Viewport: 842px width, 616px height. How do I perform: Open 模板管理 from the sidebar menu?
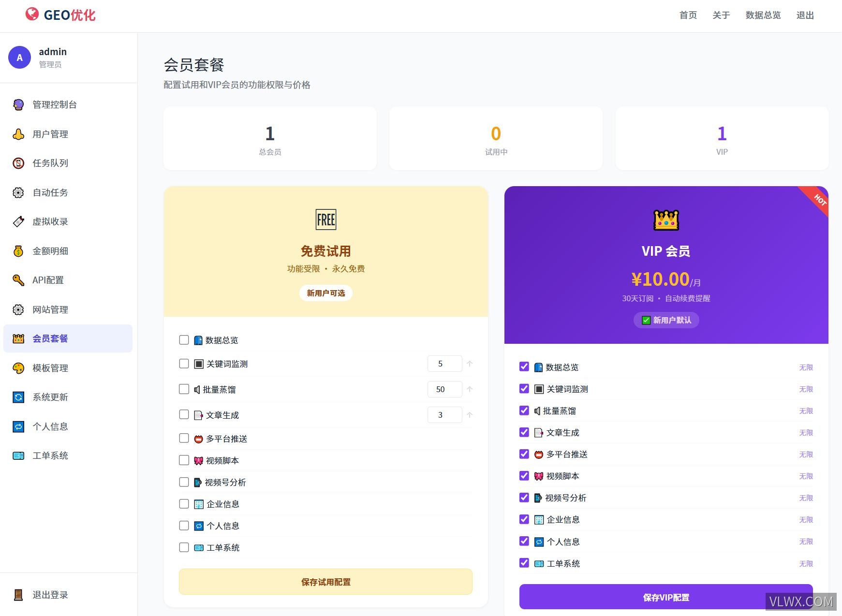click(68, 368)
